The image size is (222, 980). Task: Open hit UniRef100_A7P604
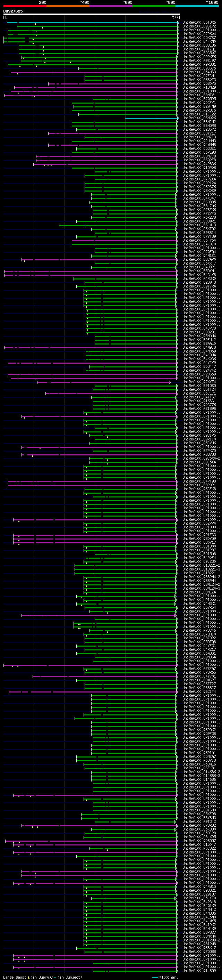pos(199,34)
